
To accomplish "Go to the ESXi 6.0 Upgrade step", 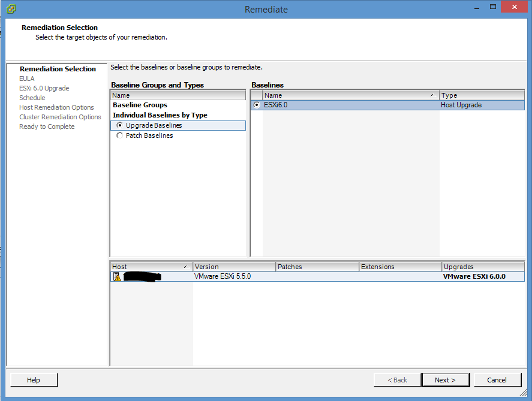I will [x=44, y=88].
